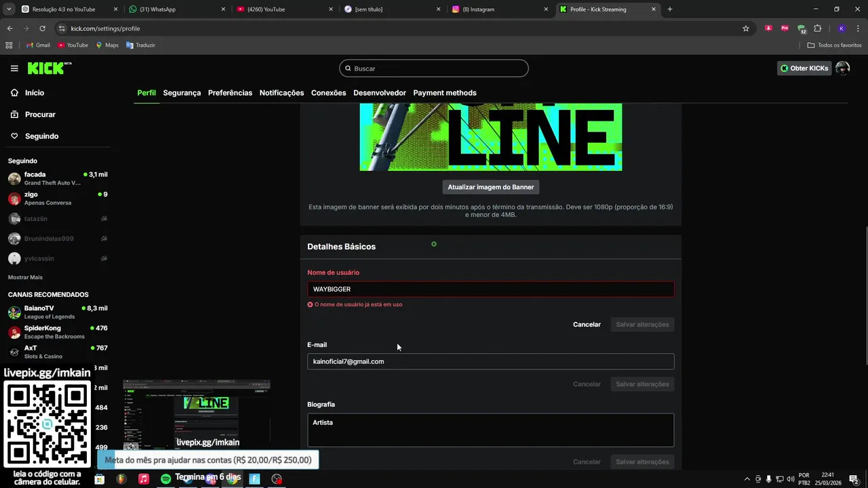The image size is (868, 488).
Task: Open the Conexões tab
Action: pos(328,93)
